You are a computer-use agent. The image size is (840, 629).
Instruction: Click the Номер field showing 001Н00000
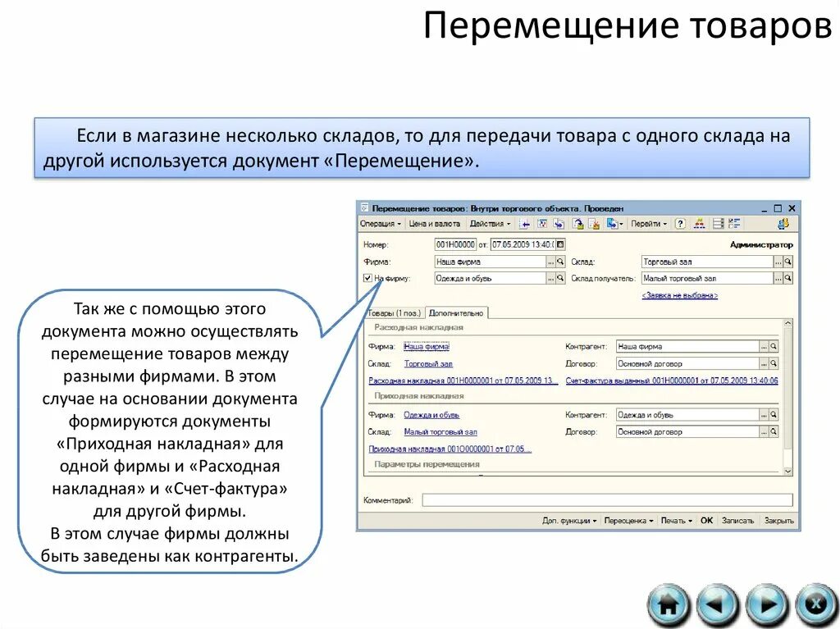point(454,245)
